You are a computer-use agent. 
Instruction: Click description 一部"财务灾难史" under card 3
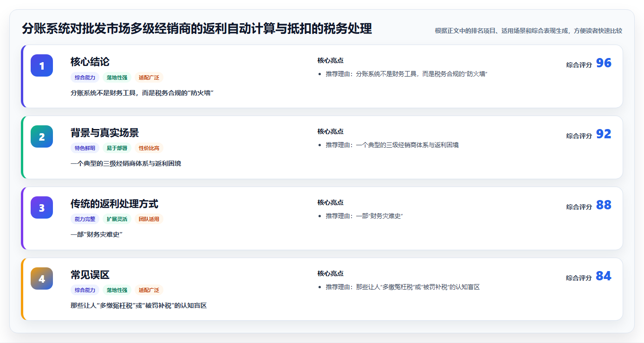pyautogui.click(x=96, y=235)
